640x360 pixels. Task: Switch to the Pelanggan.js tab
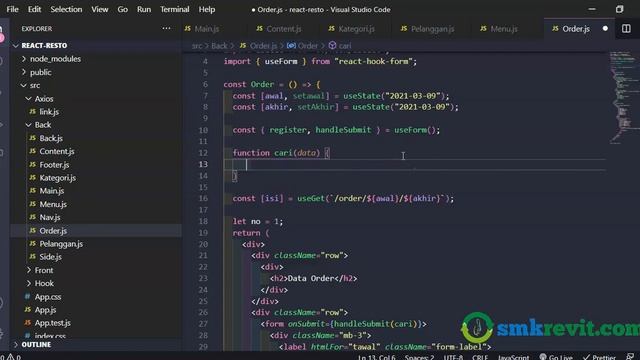pyautogui.click(x=432, y=29)
